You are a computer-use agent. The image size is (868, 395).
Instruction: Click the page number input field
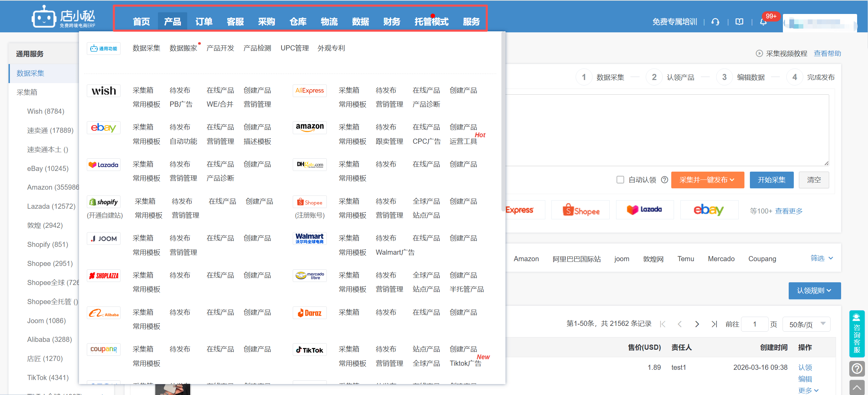pyautogui.click(x=755, y=324)
